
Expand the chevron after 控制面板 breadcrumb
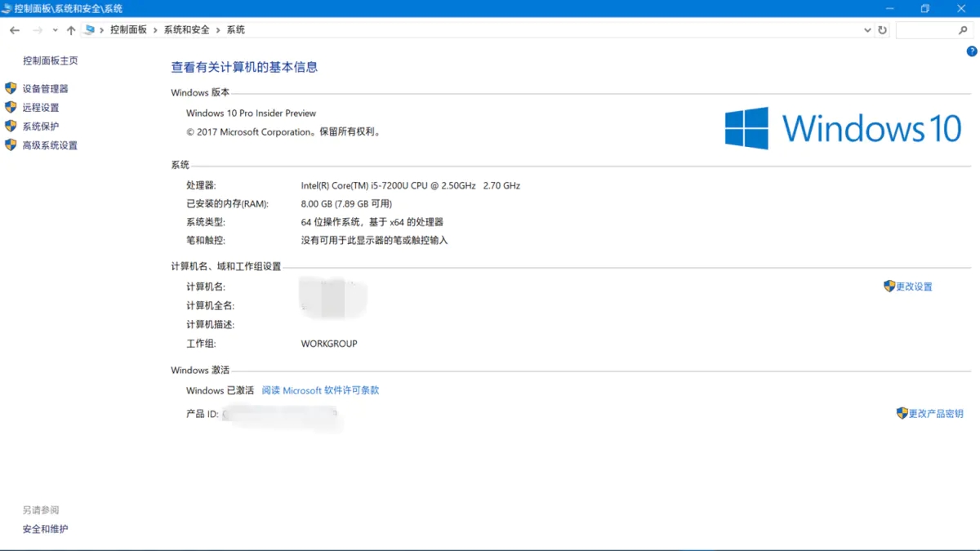pos(155,30)
